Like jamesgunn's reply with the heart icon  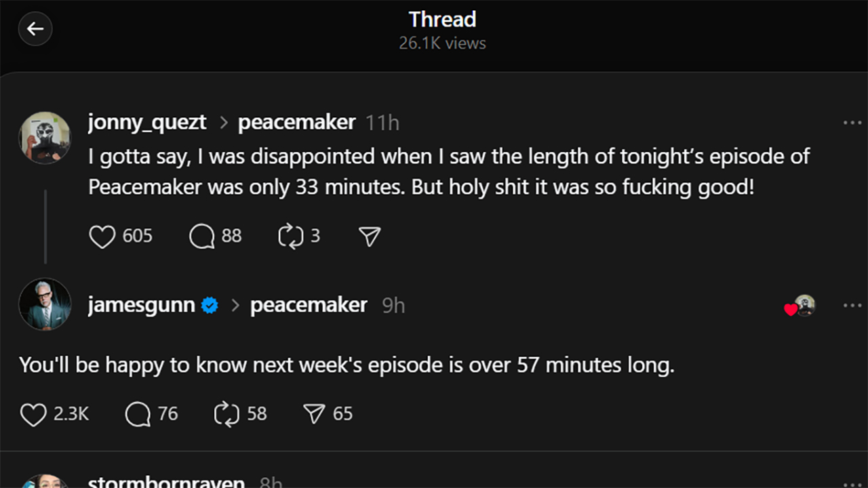click(33, 414)
